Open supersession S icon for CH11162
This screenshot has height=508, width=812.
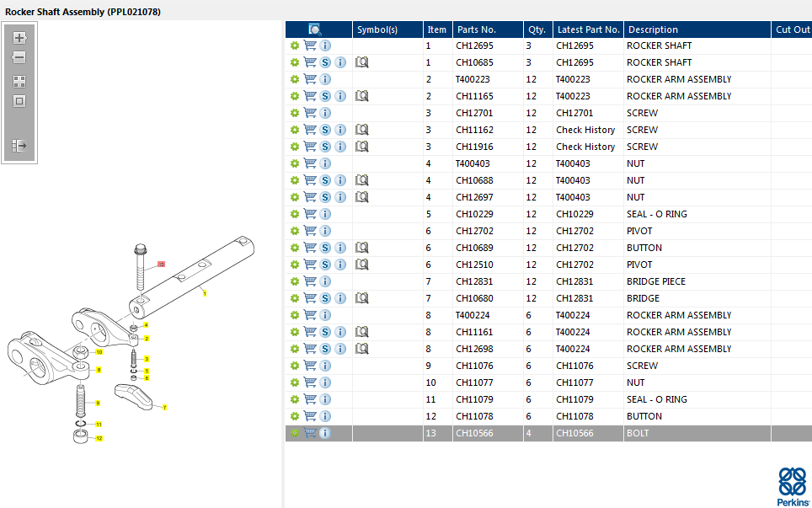pyautogui.click(x=325, y=130)
